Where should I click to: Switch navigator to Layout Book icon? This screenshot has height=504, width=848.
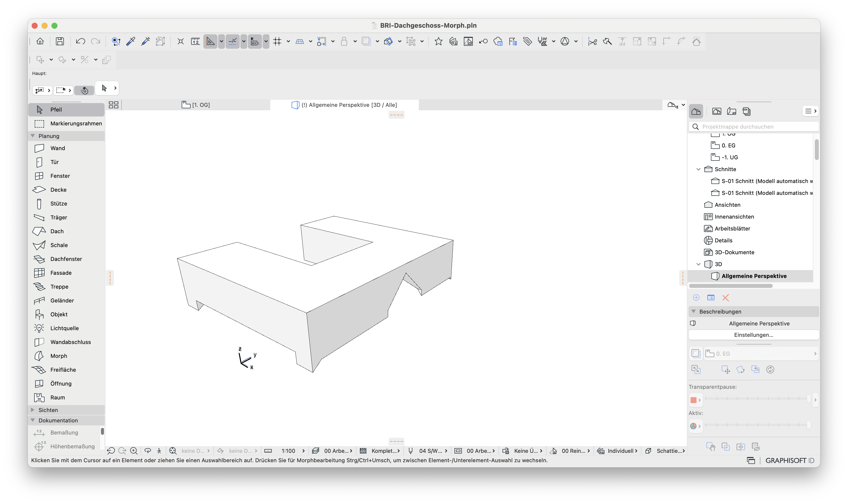[732, 111]
